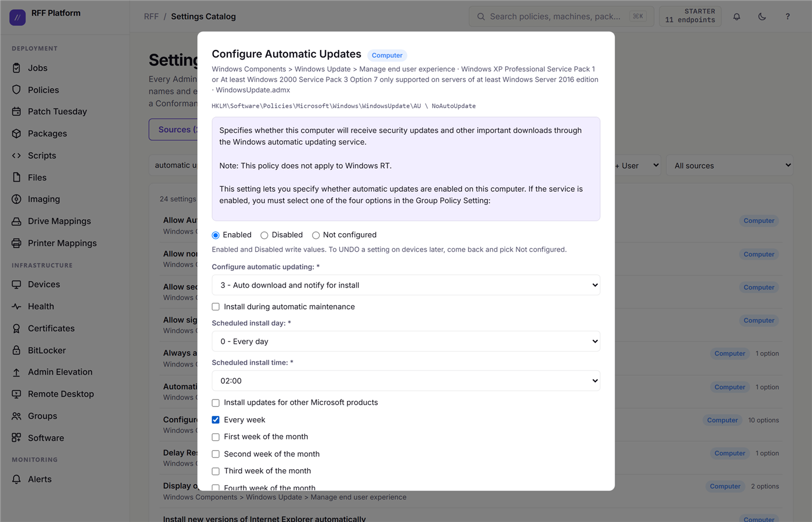Click the RFF Platform logo
Image resolution: width=812 pixels, height=522 pixels.
point(17,17)
